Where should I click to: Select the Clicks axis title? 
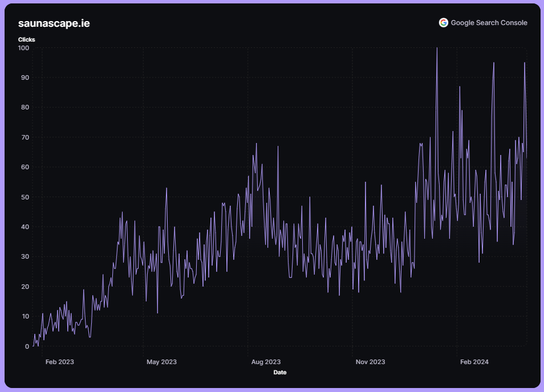click(x=26, y=39)
